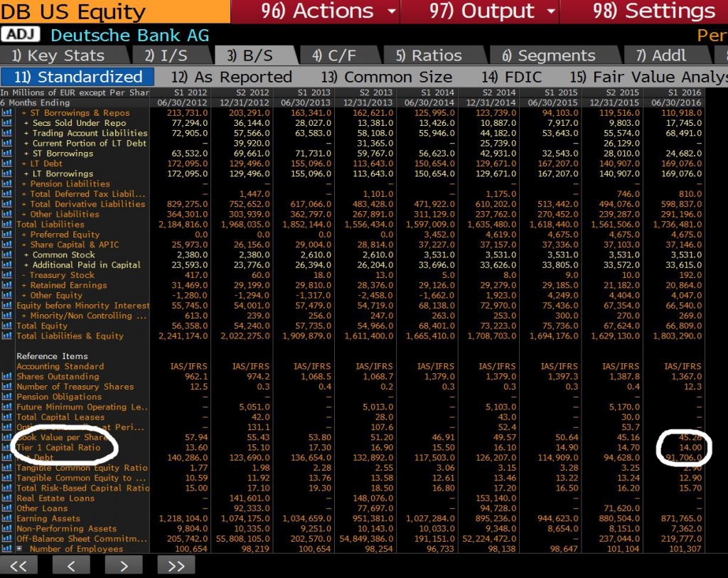Click the 'Retained Earnings' row label
The height and width of the screenshot is (578, 728).
pos(69,286)
